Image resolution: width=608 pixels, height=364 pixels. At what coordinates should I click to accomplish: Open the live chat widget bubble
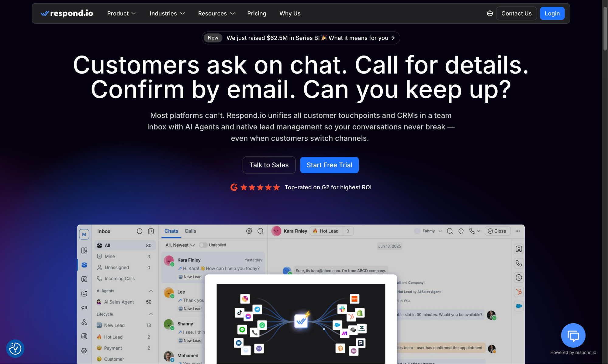coord(573,335)
